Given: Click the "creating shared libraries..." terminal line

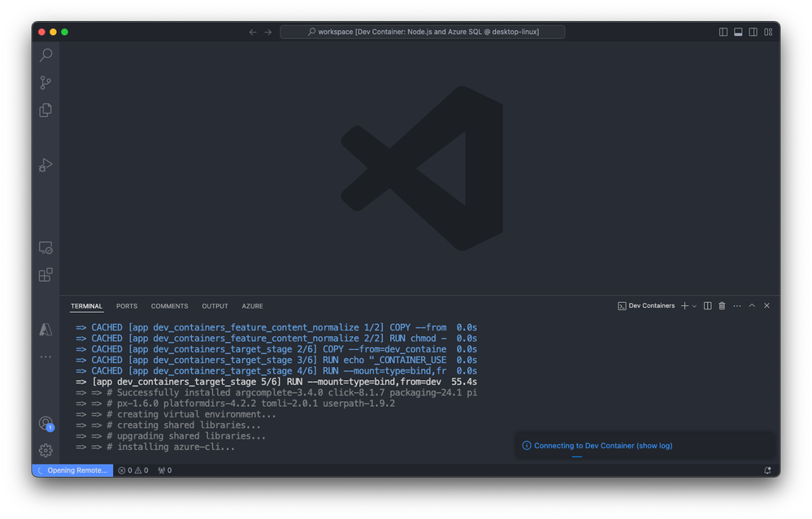Looking at the screenshot, I should pyautogui.click(x=168, y=426).
